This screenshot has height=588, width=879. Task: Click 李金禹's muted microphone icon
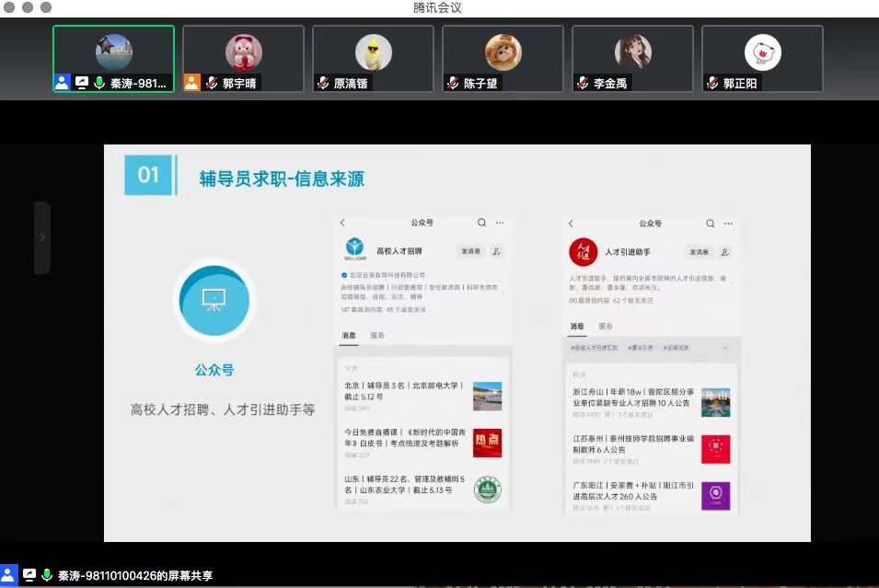583,83
